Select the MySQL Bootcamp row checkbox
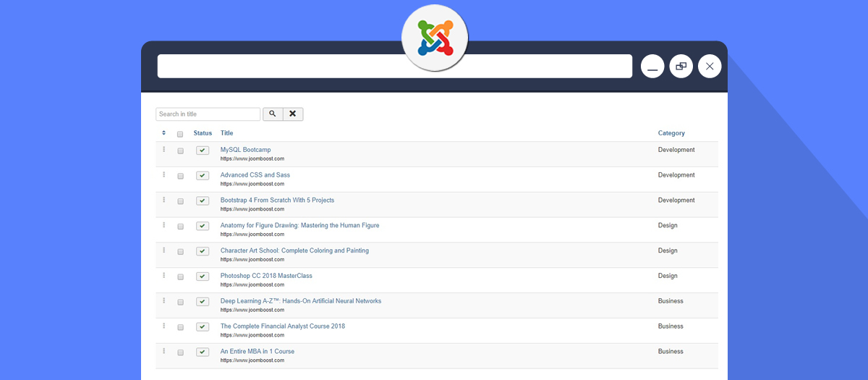This screenshot has height=380, width=868. click(180, 151)
